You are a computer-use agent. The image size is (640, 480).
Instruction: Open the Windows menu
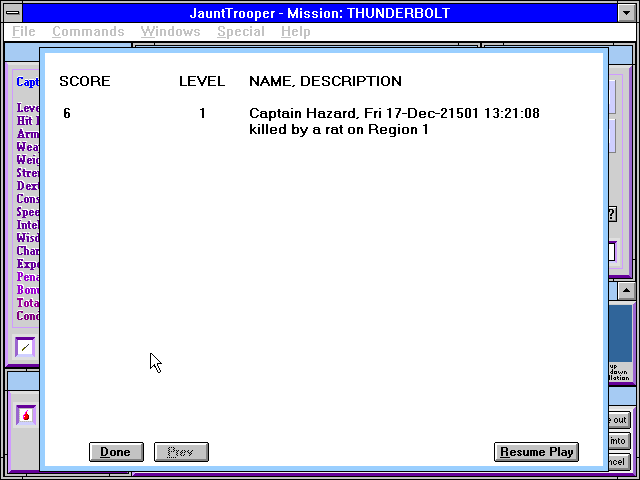coord(171,31)
